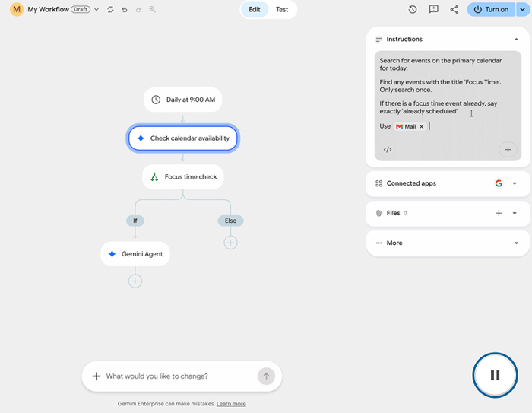
Task: Undo the last change
Action: tap(125, 10)
